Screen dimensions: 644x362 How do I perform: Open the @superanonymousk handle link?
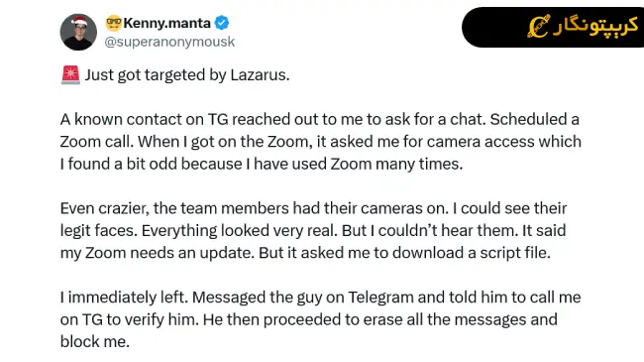169,42
